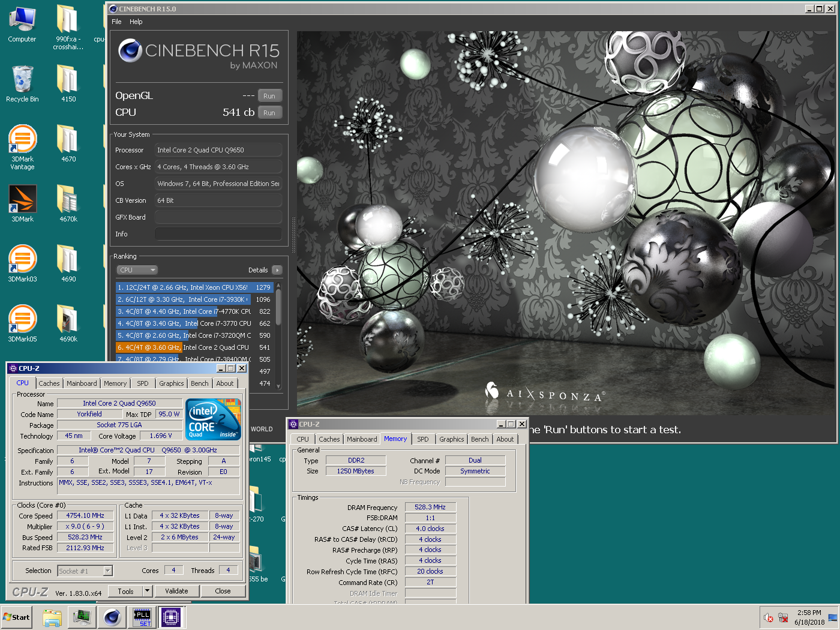Click the Cinebench R15 logo sphere

tap(130, 51)
